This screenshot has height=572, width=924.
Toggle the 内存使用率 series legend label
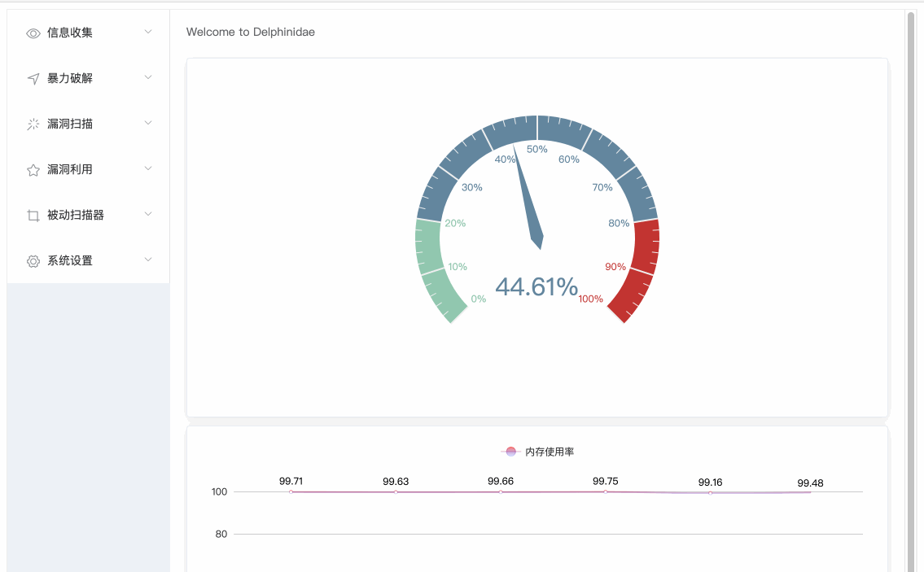[x=550, y=452]
